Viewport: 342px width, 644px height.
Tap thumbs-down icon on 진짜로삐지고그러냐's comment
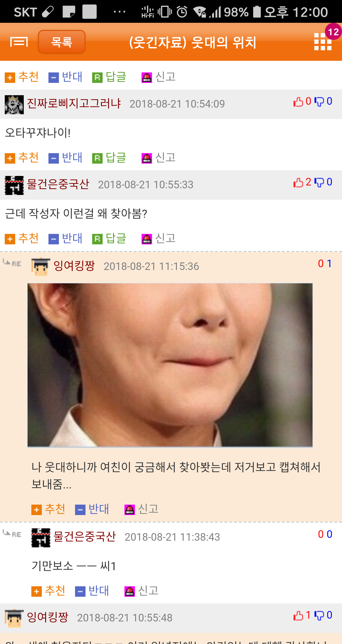pos(319,101)
